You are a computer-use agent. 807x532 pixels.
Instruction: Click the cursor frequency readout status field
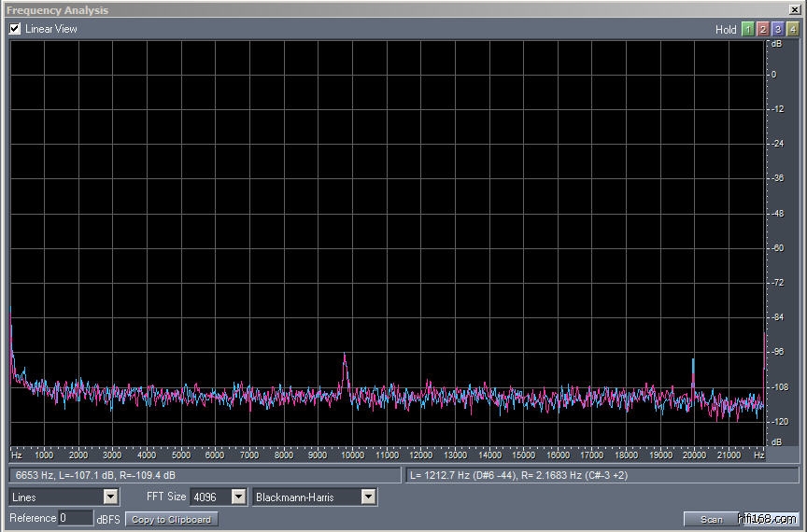[205, 475]
